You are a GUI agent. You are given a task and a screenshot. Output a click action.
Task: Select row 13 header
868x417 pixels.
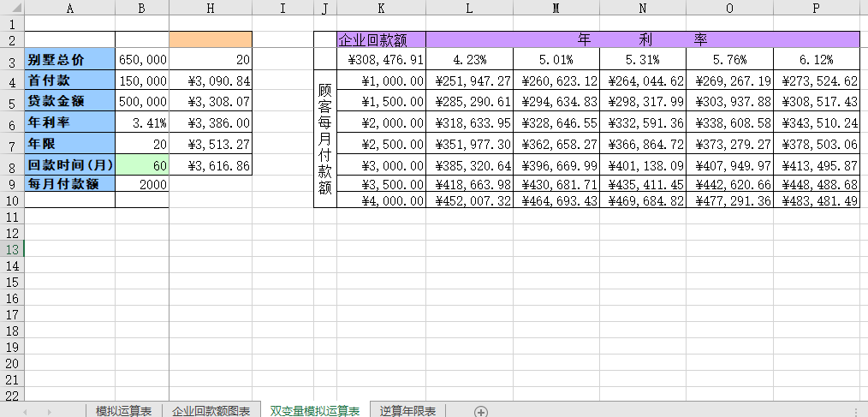pyautogui.click(x=12, y=249)
